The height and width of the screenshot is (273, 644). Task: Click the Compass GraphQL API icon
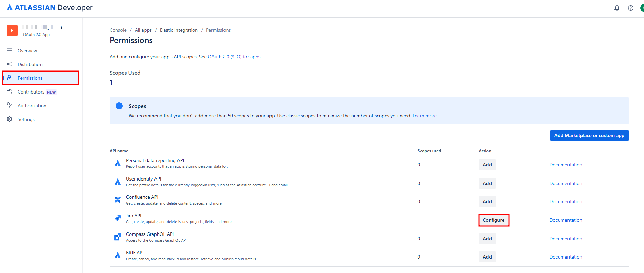(118, 237)
